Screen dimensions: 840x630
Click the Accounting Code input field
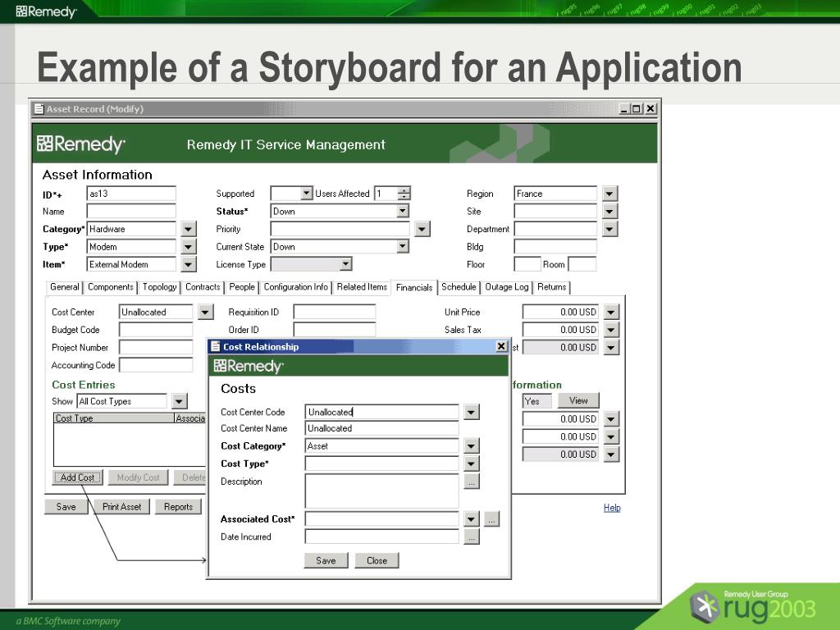156,365
